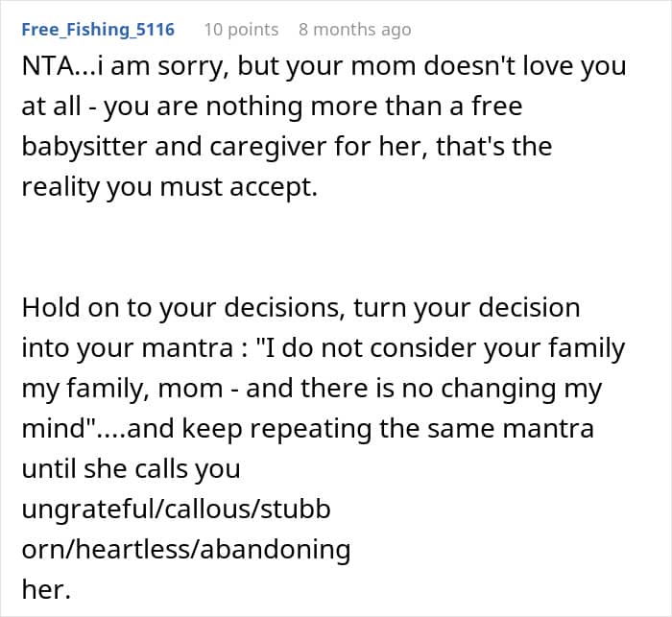This screenshot has width=672, height=617.
Task: Click the line "Hold on to your decisions"
Action: click(300, 308)
